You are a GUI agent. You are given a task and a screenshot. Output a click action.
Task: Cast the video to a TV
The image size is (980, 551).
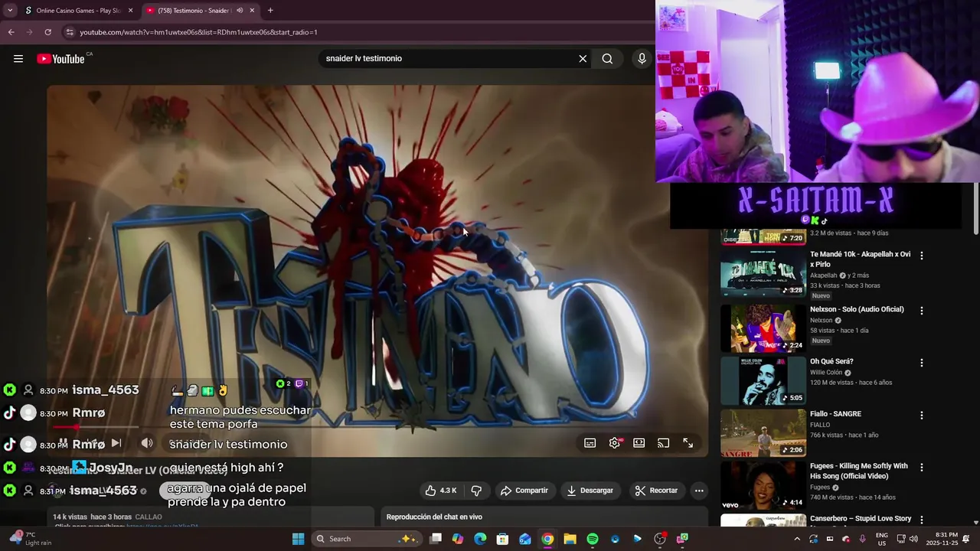click(x=664, y=443)
